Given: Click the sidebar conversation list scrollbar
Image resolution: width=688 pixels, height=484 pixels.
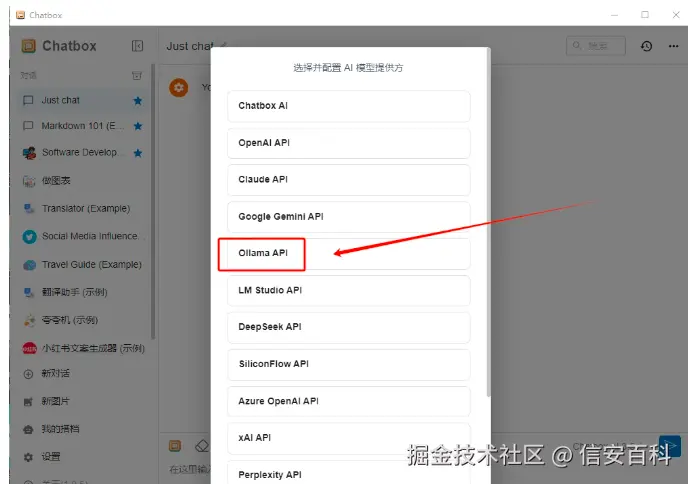Looking at the screenshot, I should (153, 202).
